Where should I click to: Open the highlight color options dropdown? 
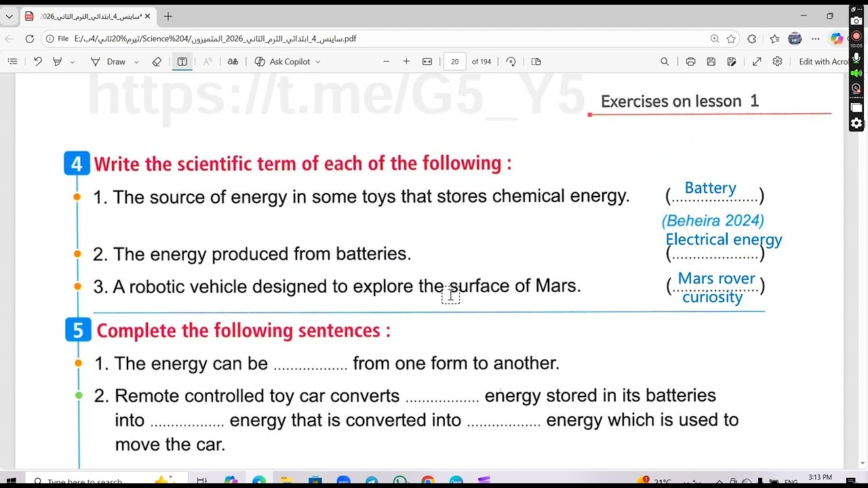click(x=73, y=62)
